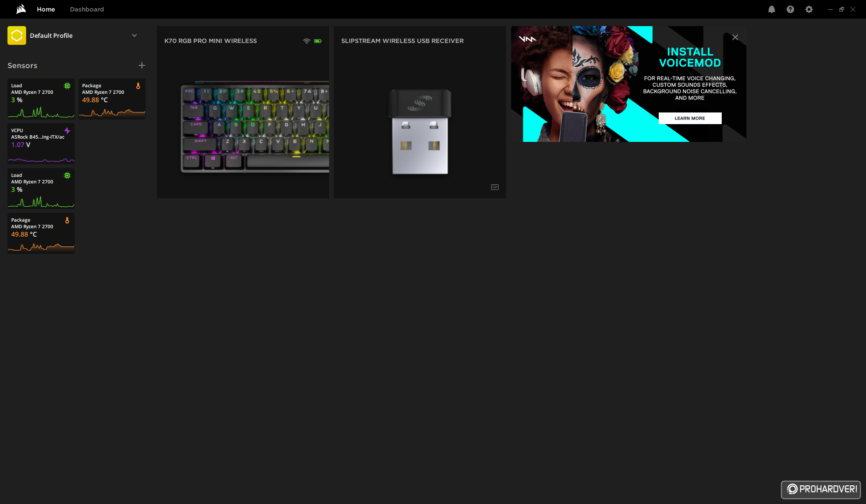The width and height of the screenshot is (866, 504).
Task: Click the paired keyboard icon on receiver card
Action: 495,187
